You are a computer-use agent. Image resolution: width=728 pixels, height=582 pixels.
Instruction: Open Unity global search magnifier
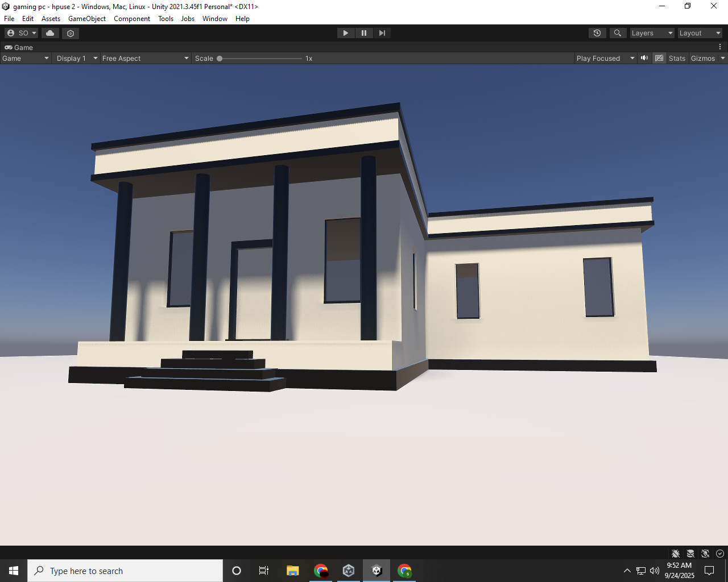[x=618, y=33]
